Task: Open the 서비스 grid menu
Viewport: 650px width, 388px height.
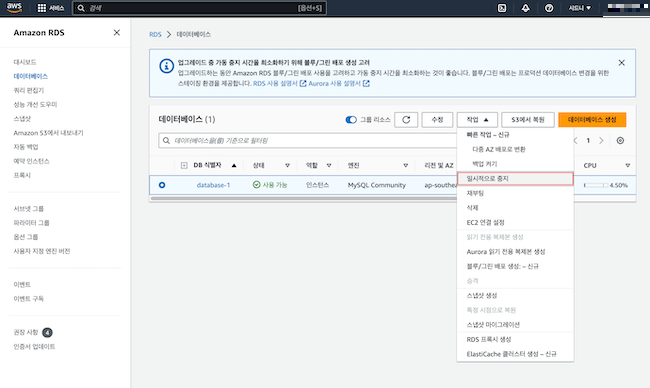Action: coord(51,8)
